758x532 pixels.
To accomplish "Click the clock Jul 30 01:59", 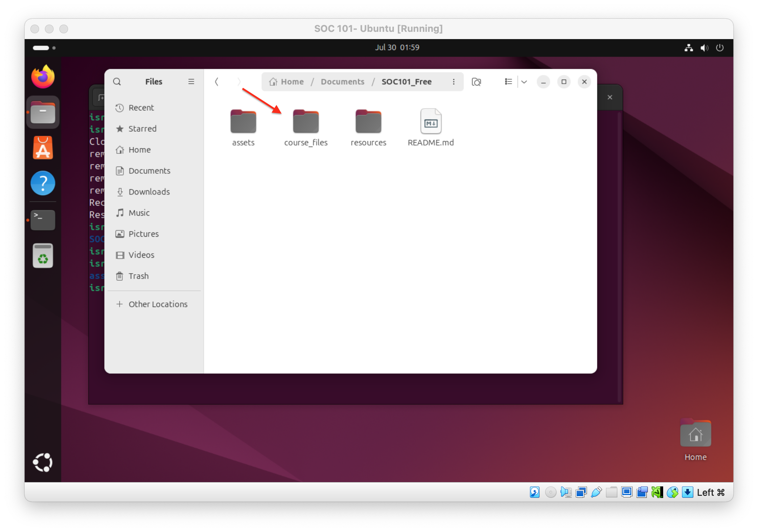I will (x=397, y=47).
